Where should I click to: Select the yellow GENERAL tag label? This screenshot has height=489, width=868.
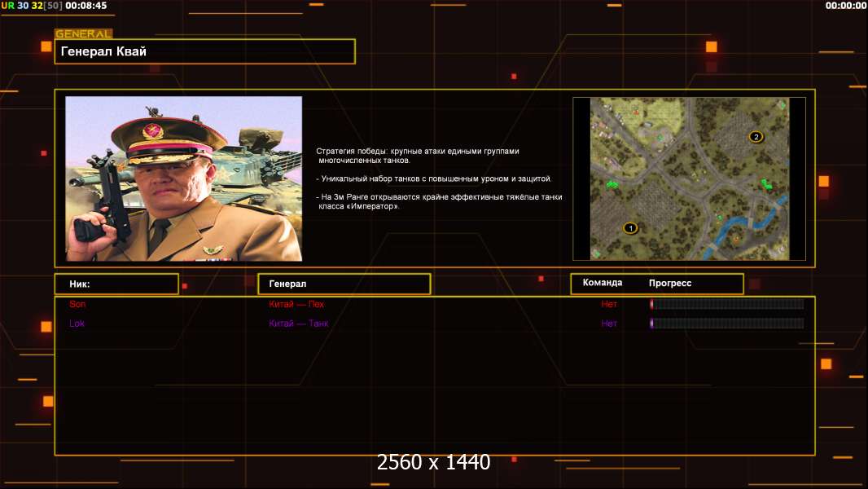(83, 34)
